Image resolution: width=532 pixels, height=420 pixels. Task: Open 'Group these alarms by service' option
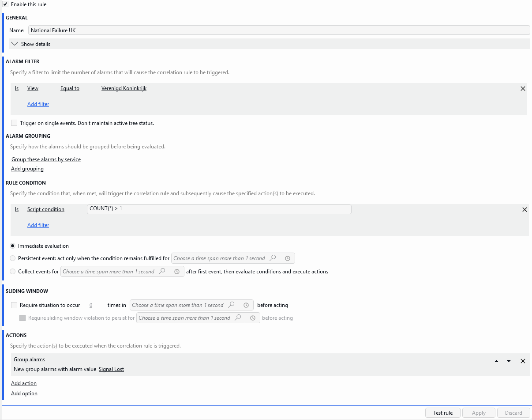point(46,159)
